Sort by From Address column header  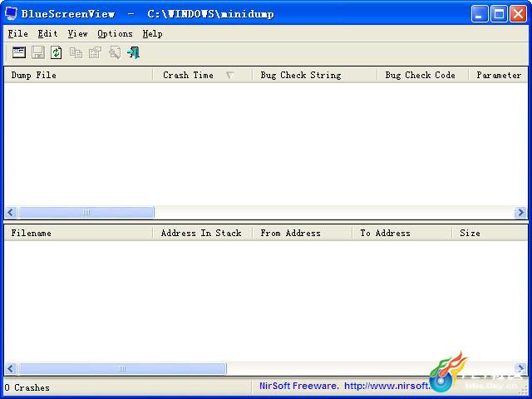tap(303, 233)
